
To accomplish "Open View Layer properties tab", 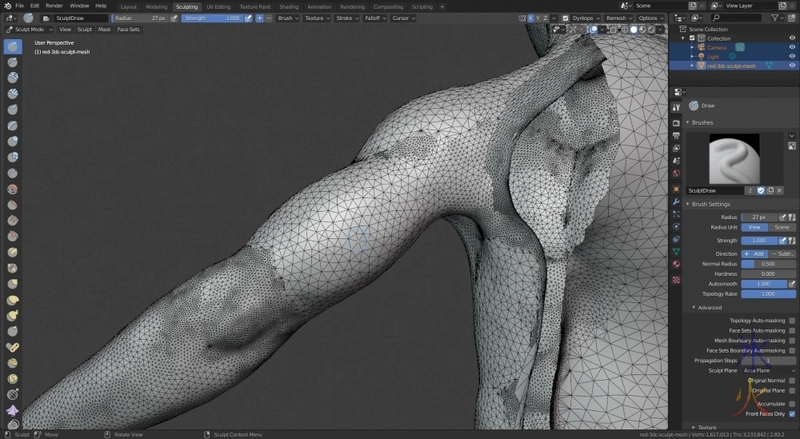I will [676, 148].
